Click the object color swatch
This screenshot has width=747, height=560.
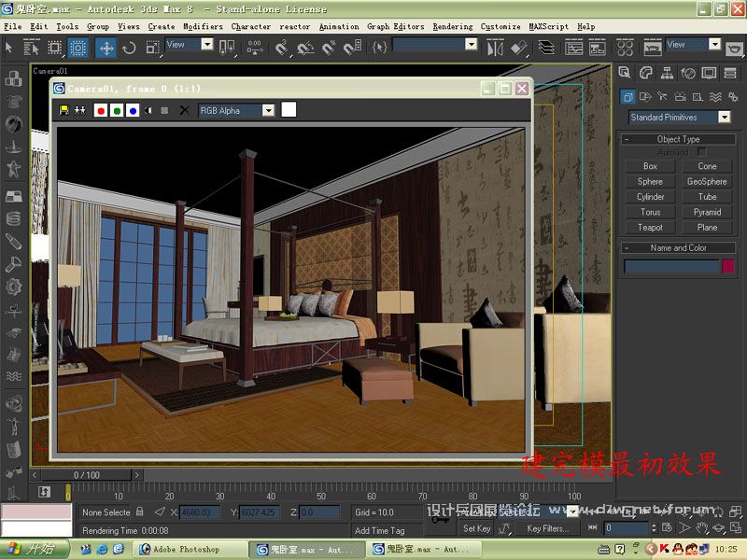click(728, 266)
